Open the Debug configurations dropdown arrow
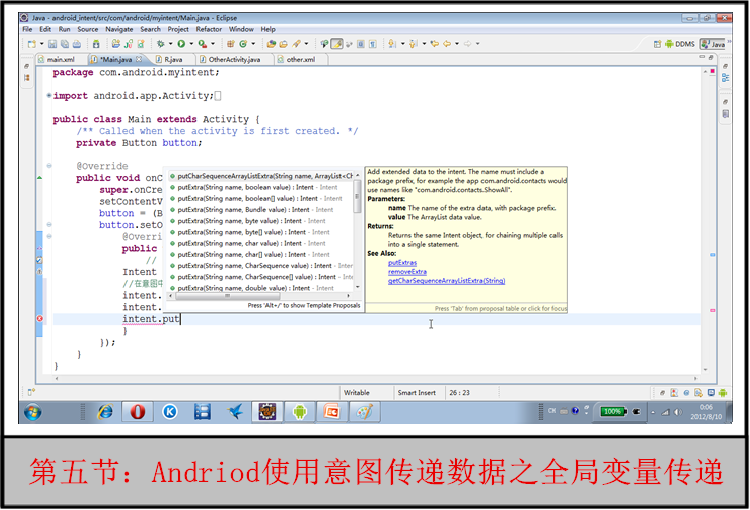 point(170,44)
